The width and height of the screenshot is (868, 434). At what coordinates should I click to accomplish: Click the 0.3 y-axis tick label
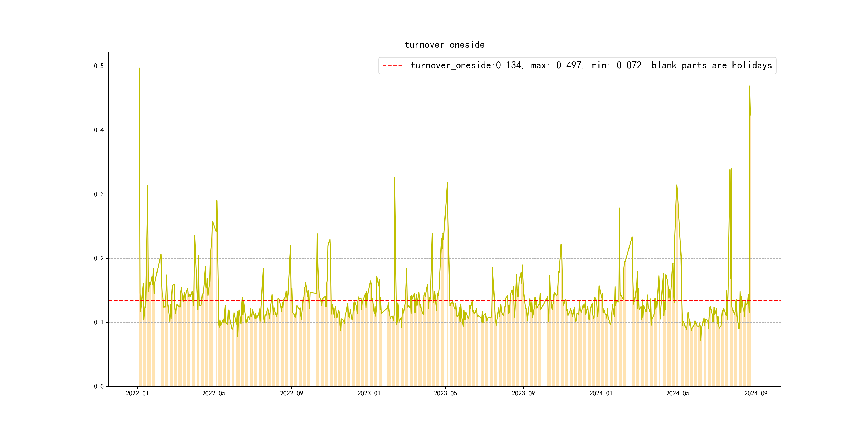[99, 194]
